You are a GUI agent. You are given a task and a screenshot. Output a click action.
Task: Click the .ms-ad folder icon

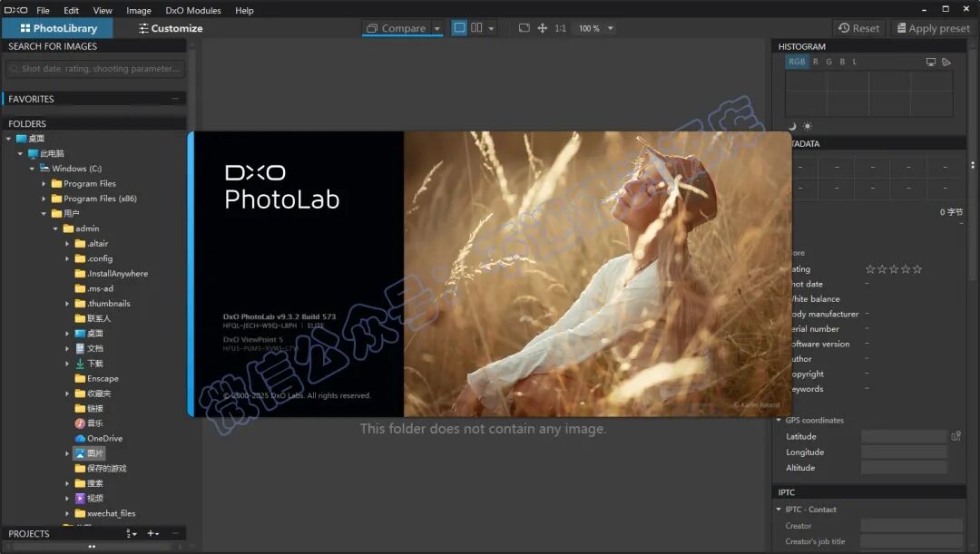click(x=80, y=288)
